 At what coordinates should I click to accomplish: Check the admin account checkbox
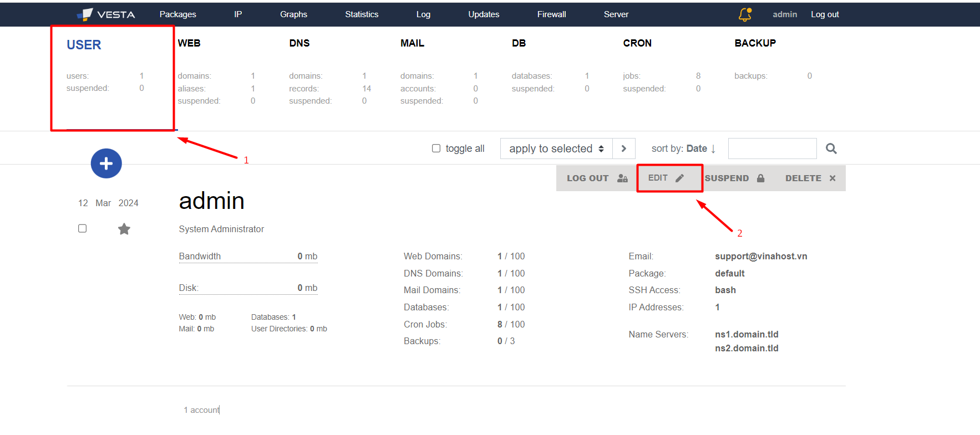click(83, 228)
